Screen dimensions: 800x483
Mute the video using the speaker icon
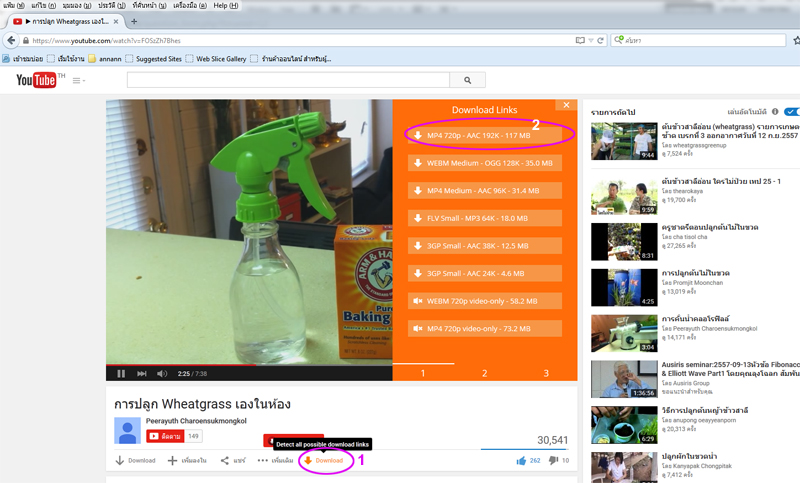click(162, 373)
